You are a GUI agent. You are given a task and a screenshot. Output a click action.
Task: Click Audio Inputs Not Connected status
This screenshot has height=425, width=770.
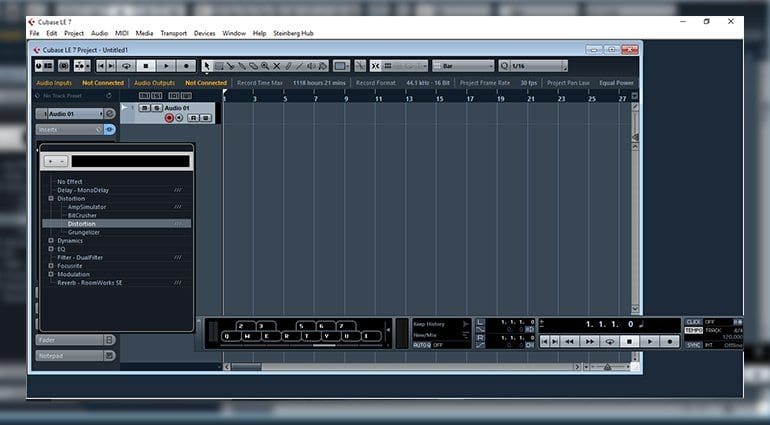pyautogui.click(x=103, y=83)
